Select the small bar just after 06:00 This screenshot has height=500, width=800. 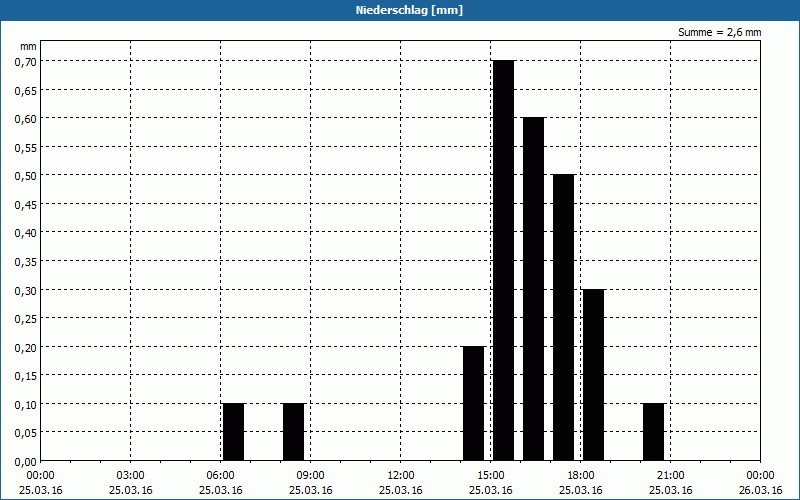click(x=233, y=432)
